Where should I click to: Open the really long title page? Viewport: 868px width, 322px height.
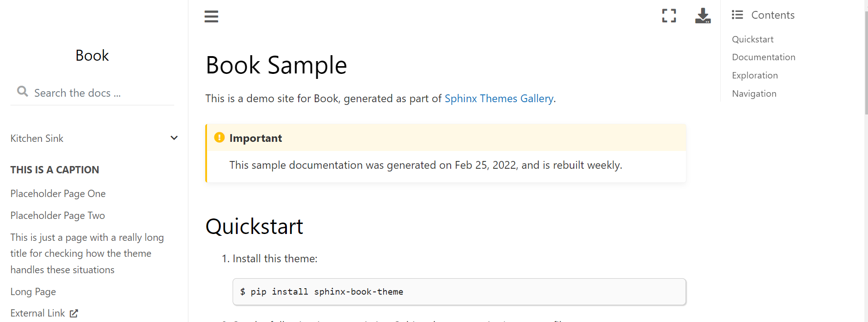(x=87, y=254)
